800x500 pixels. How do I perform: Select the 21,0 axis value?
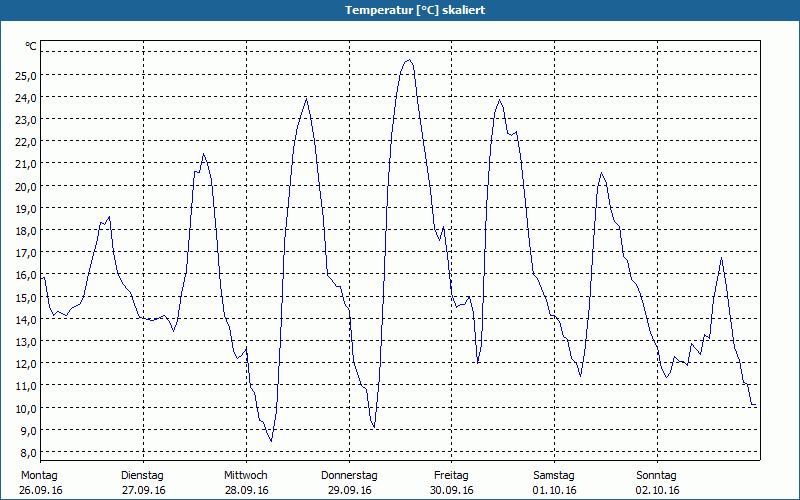tap(26, 164)
